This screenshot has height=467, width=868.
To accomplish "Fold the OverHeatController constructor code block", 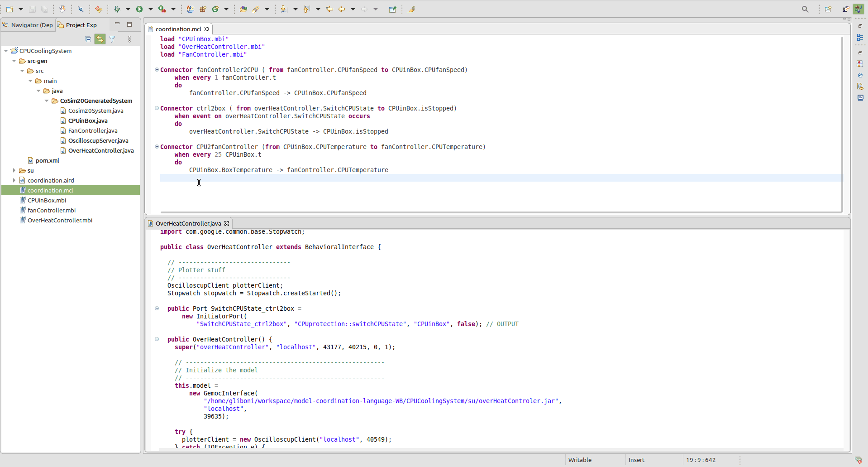I will pyautogui.click(x=157, y=339).
